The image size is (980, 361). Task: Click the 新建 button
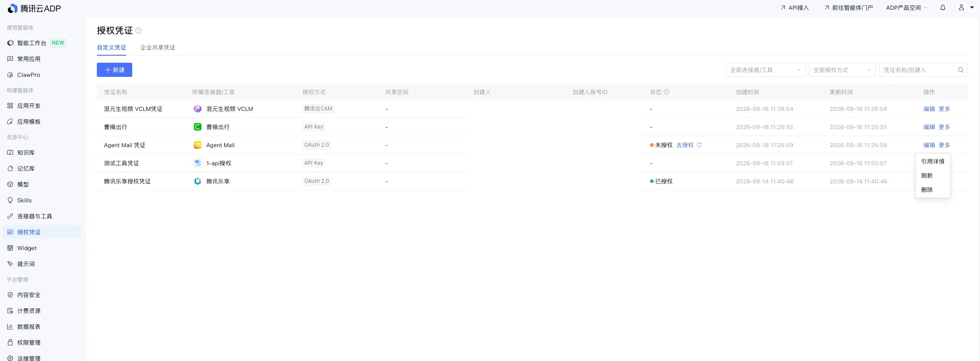(x=115, y=70)
